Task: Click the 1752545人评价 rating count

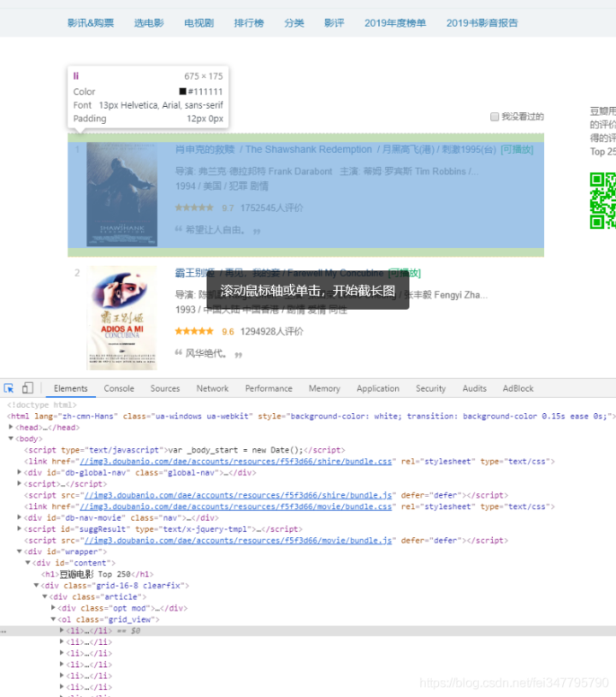Action: coord(272,208)
